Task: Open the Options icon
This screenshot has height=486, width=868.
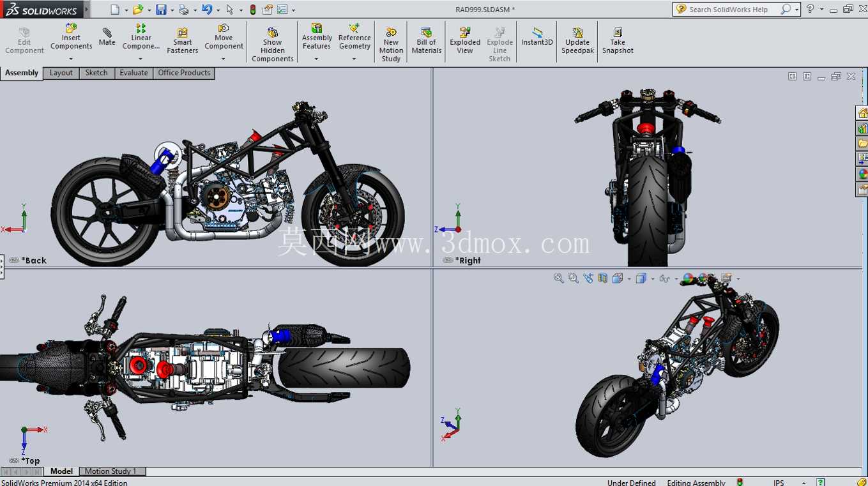Action: 282,10
